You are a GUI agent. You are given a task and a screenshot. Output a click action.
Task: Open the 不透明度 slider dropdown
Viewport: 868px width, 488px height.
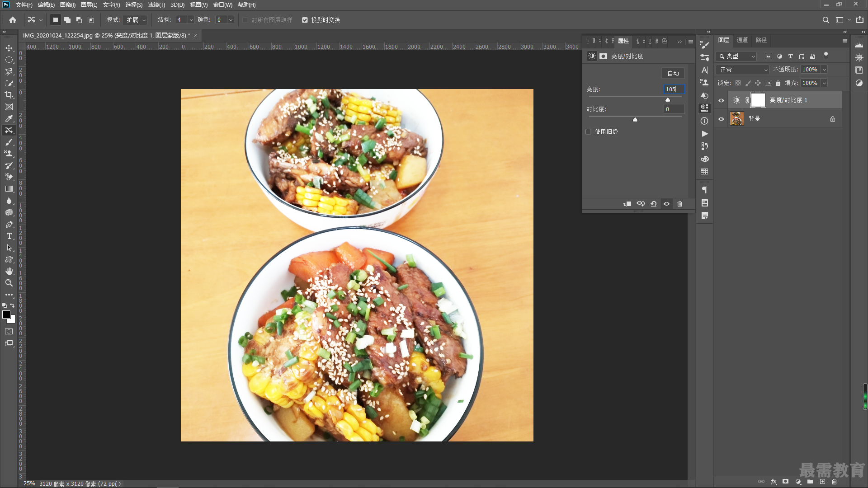[824, 70]
